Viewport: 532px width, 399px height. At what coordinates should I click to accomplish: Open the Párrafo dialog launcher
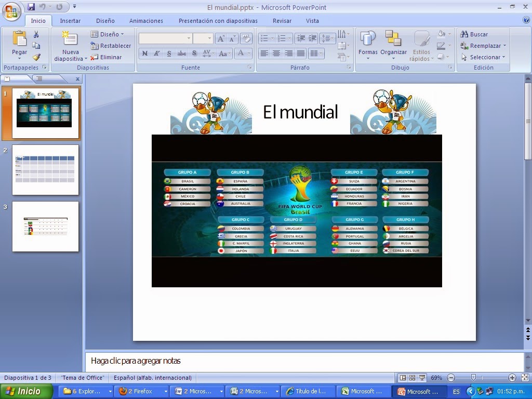(x=349, y=68)
